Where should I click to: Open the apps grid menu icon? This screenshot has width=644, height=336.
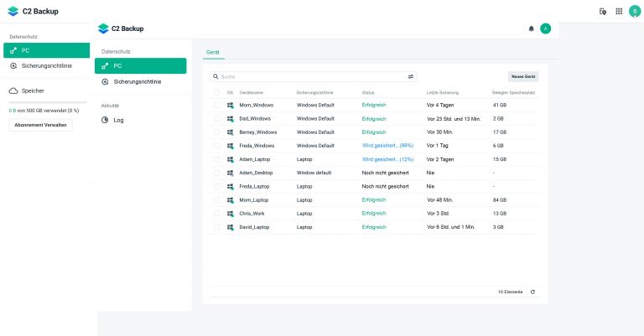[619, 12]
